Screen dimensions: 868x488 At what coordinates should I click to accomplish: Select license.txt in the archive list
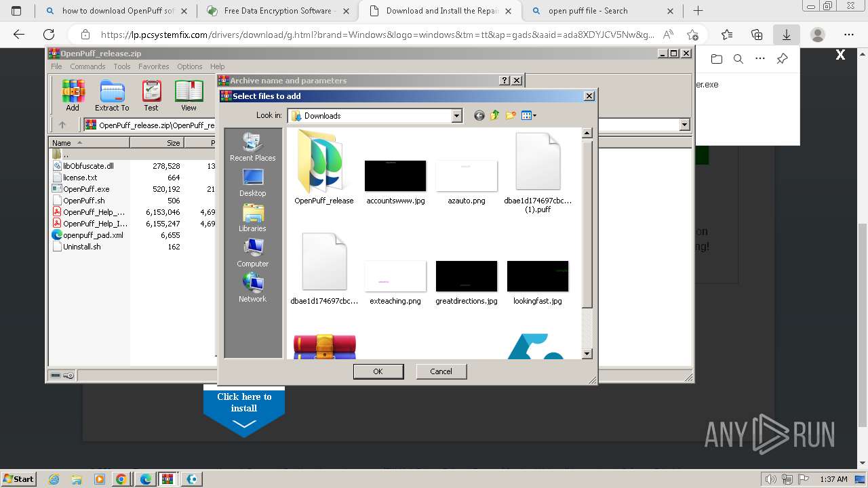[x=80, y=178]
